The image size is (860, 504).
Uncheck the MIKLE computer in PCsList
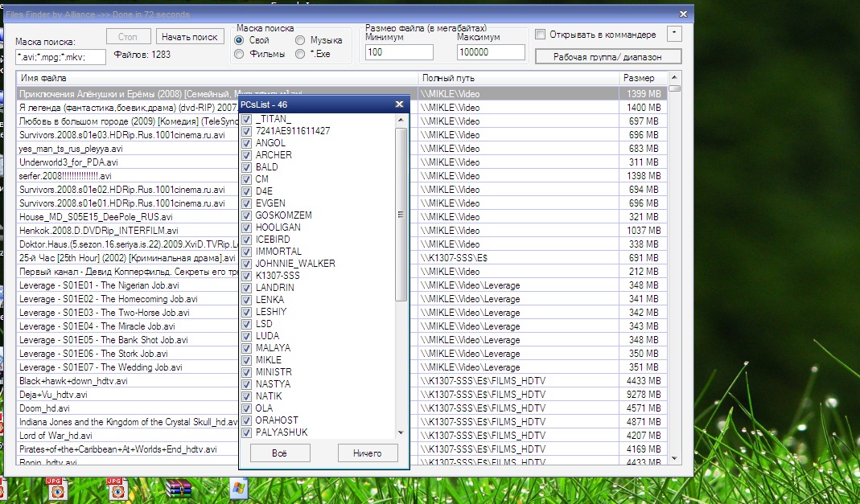247,360
